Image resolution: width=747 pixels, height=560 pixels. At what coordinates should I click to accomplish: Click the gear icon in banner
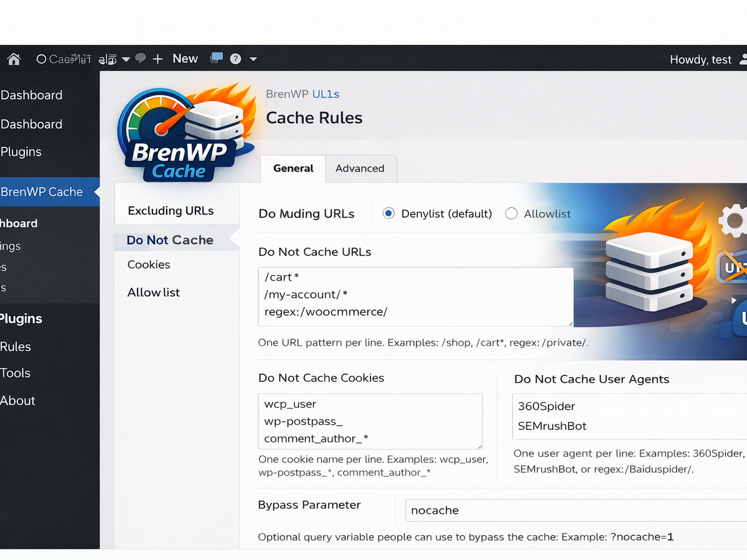pyautogui.click(x=735, y=220)
